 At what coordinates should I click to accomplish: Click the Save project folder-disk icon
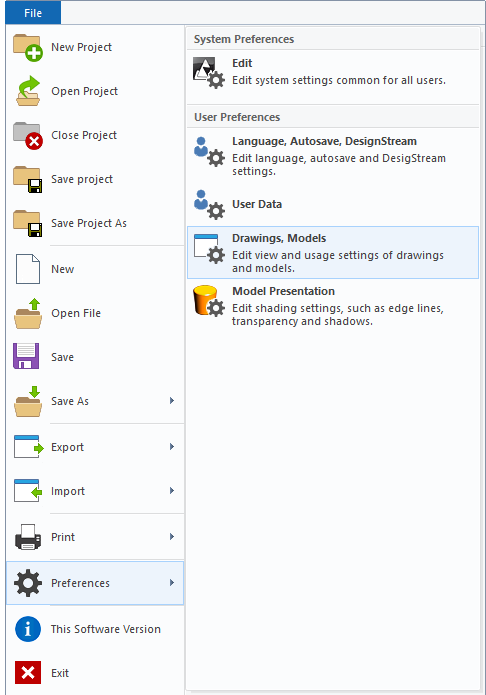28,179
